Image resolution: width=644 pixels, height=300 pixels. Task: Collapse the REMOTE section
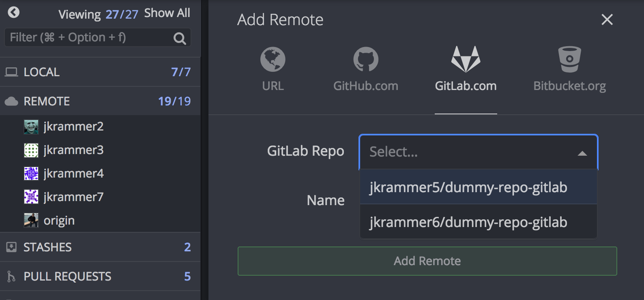[47, 101]
